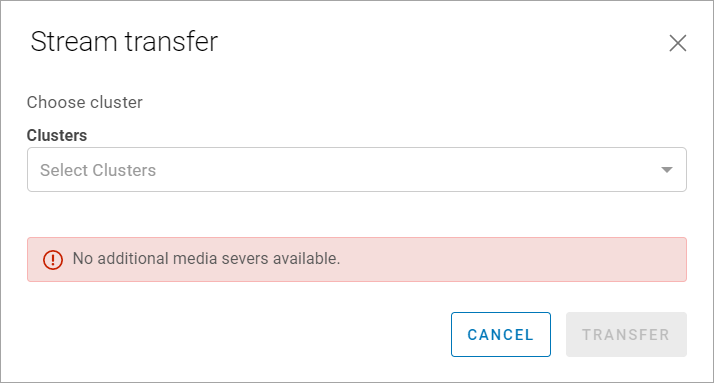
Task: Open the Select Clusters dropdown
Action: point(357,169)
